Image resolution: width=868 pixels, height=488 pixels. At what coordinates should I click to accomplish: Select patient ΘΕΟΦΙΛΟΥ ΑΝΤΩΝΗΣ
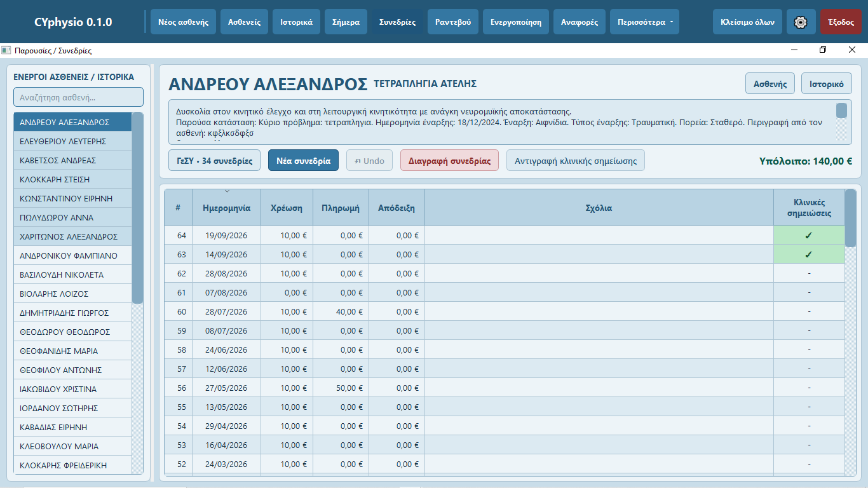72,370
